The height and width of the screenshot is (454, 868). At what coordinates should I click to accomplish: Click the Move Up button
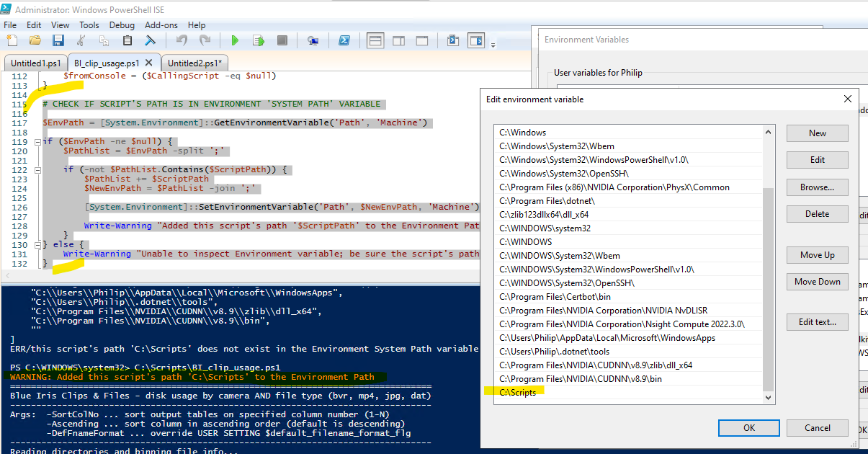(x=818, y=255)
